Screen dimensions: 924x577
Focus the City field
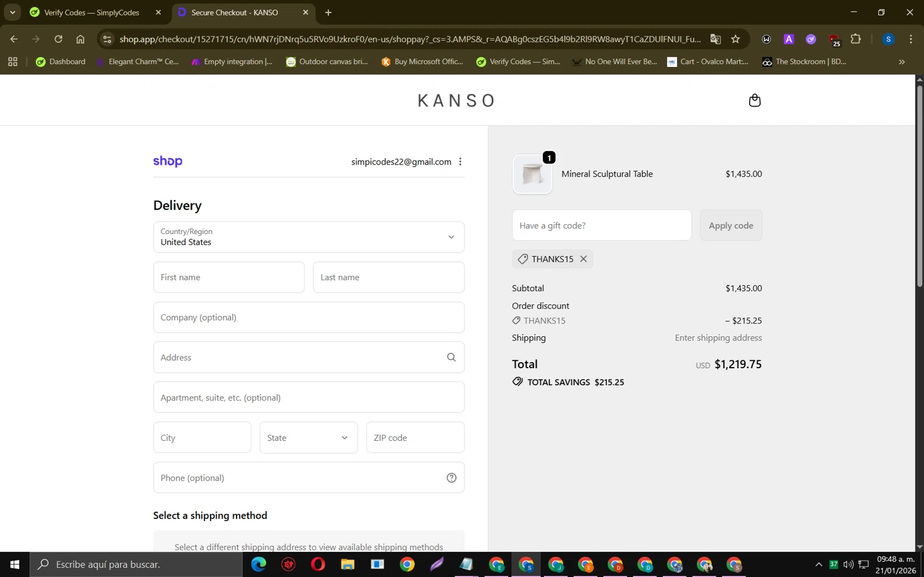202,437
